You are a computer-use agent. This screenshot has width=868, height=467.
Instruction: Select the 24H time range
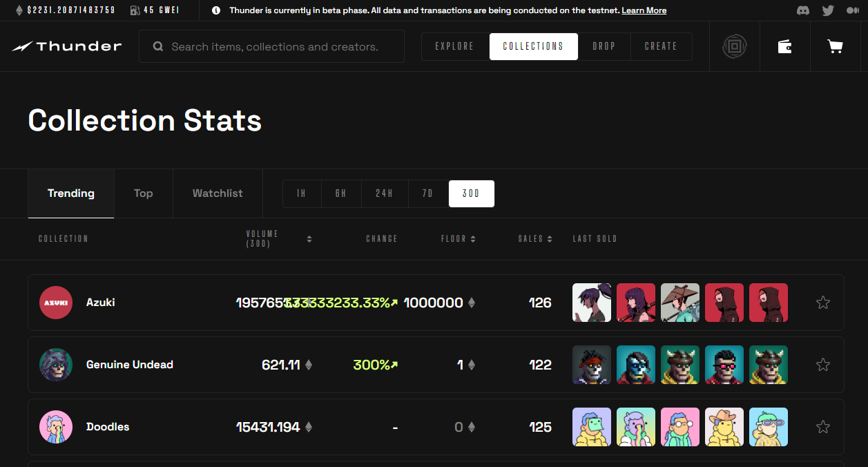click(x=385, y=193)
